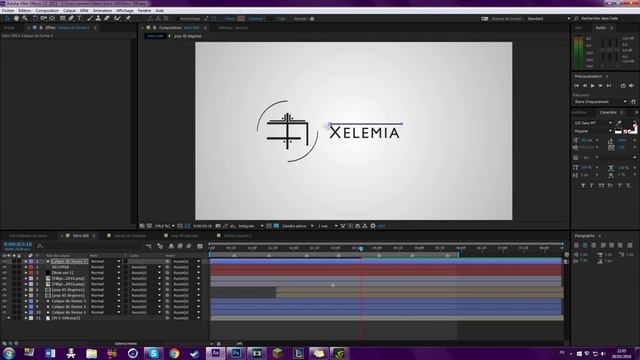Screen dimensions: 640x360
Task: Hide layer 1 Calque de forme 4
Action: pos(4,261)
